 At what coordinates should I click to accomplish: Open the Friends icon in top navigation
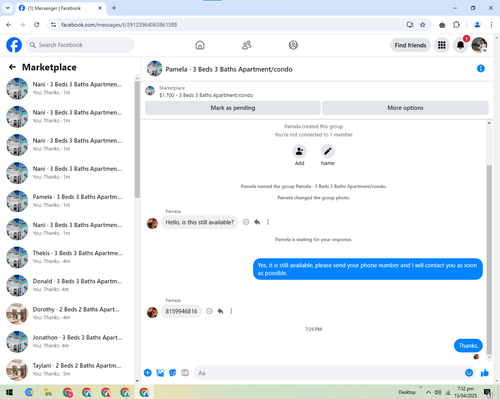(x=247, y=45)
